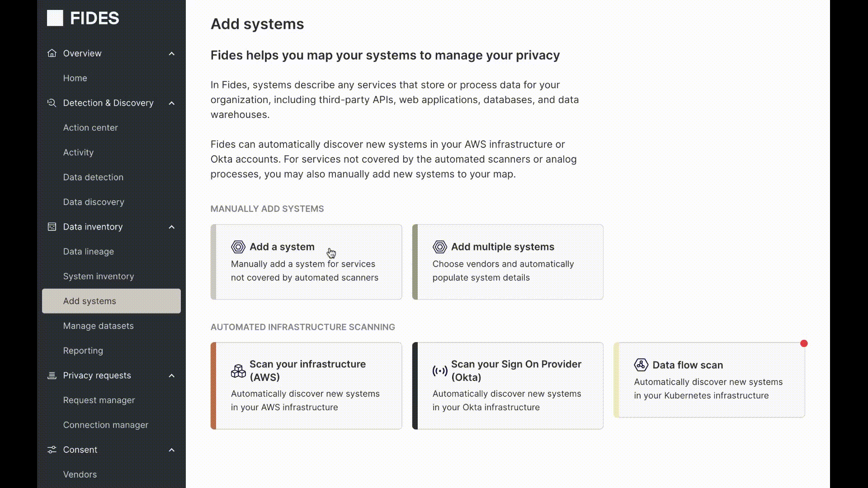Click the Add a system card title
Screen dimensions: 868x488
(x=282, y=247)
